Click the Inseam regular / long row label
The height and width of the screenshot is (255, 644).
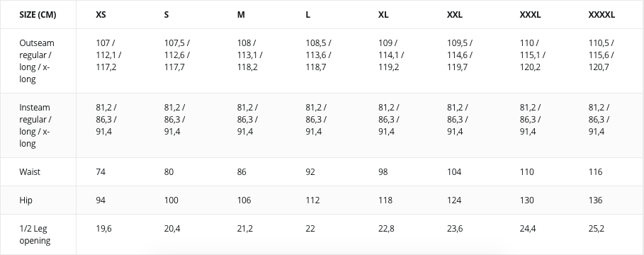click(x=35, y=125)
